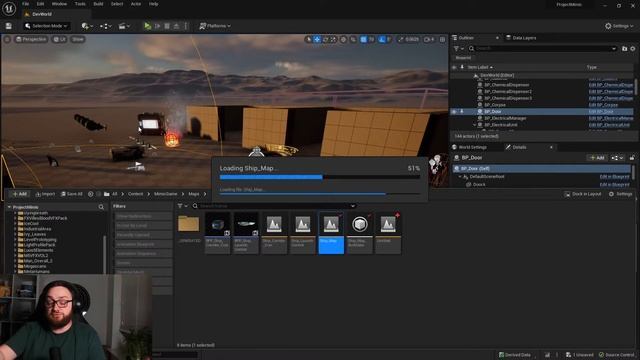Open the Platforms dropdown
Viewport: 640px width, 360px height.
[x=215, y=26]
